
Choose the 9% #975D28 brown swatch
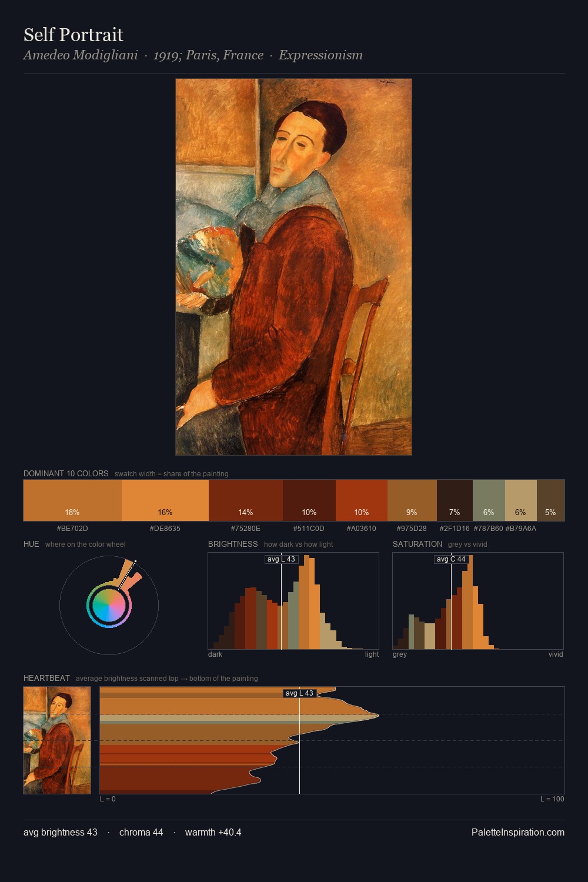click(412, 500)
